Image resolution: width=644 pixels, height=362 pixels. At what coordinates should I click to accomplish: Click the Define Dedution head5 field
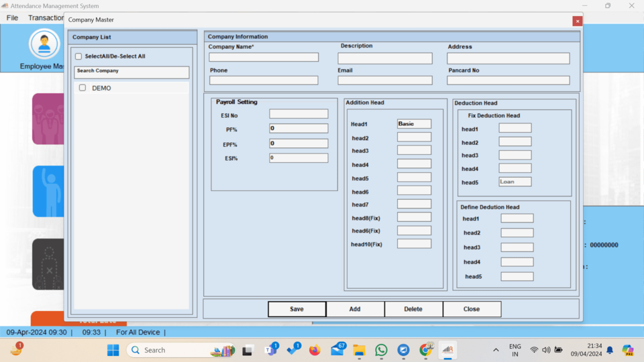pyautogui.click(x=517, y=277)
